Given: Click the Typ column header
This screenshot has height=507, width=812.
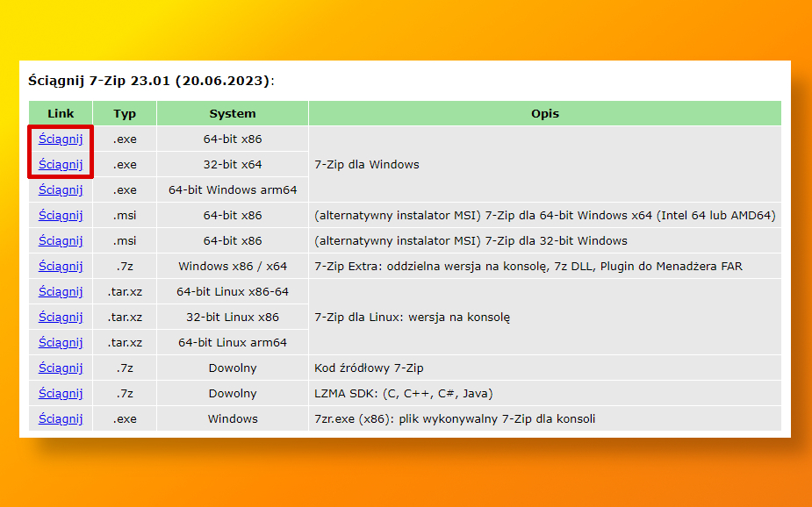Looking at the screenshot, I should click(125, 113).
